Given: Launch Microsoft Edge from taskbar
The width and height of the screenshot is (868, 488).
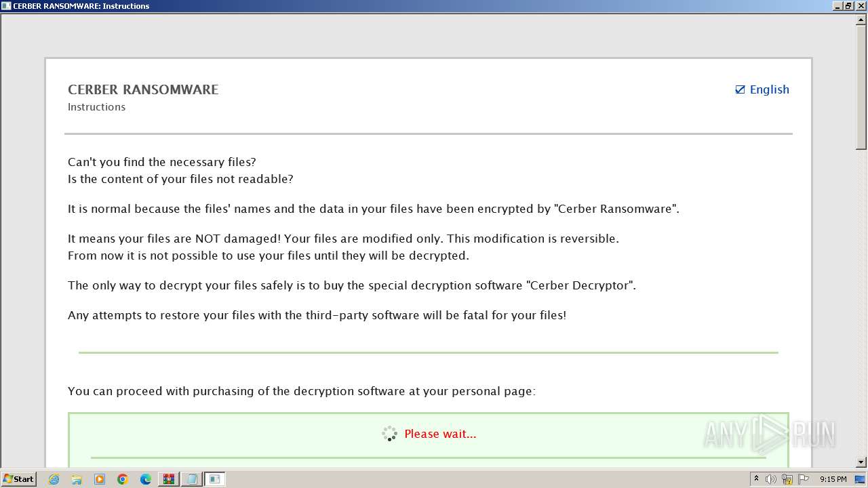Looking at the screenshot, I should (x=146, y=479).
